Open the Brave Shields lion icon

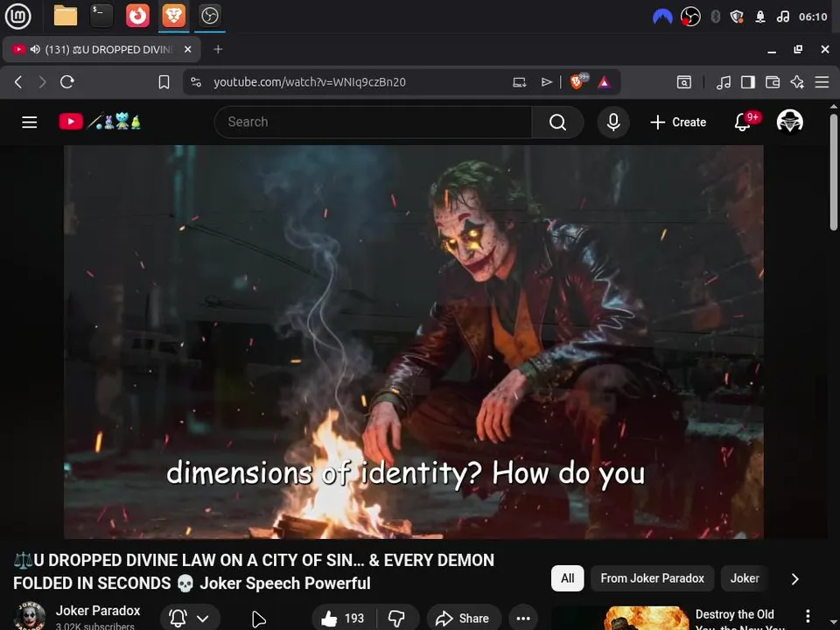coord(577,81)
